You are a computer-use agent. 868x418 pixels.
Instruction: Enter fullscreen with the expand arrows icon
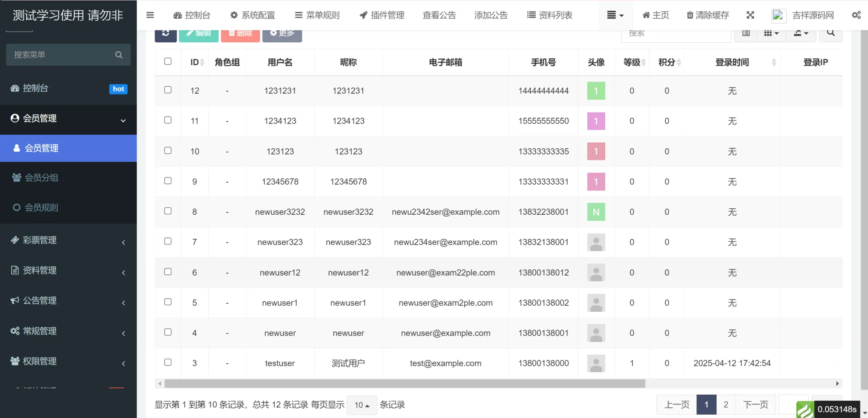[x=750, y=15]
